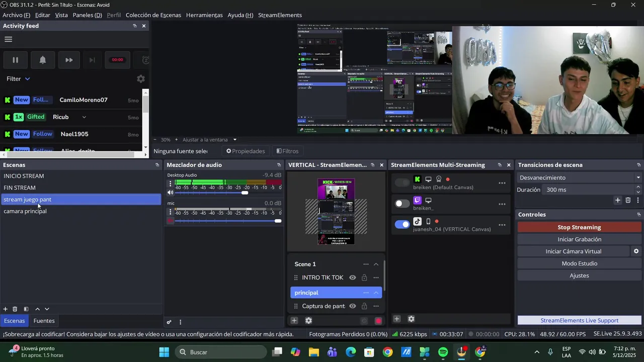Open the Activity feed hamburger menu
The width and height of the screenshot is (644, 362).
click(x=8, y=39)
